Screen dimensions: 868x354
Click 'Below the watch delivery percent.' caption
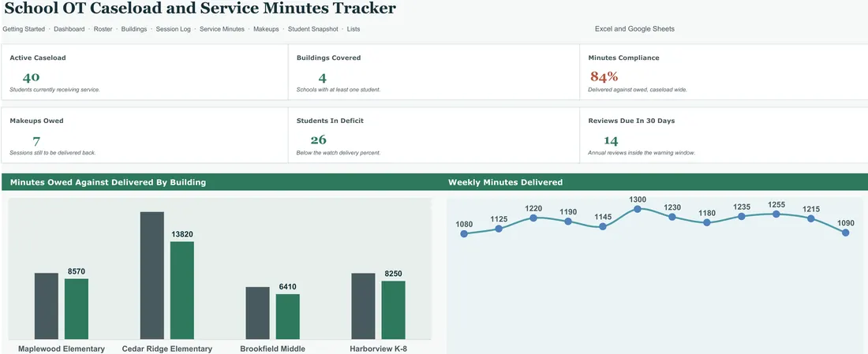point(339,153)
